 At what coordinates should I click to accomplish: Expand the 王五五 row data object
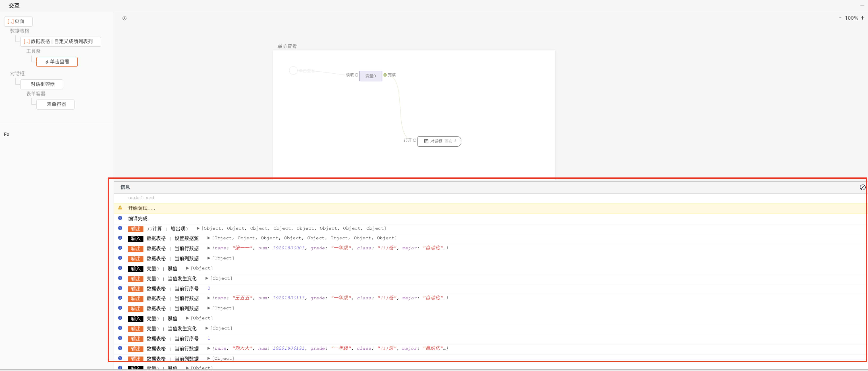(x=209, y=298)
